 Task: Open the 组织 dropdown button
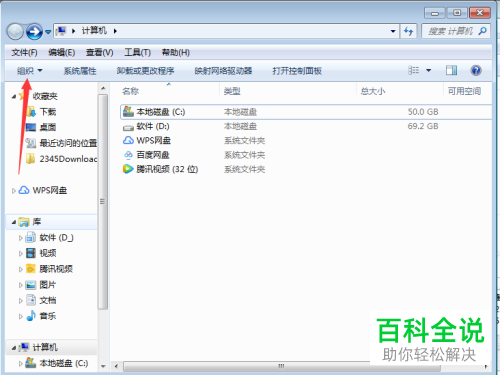[30, 71]
